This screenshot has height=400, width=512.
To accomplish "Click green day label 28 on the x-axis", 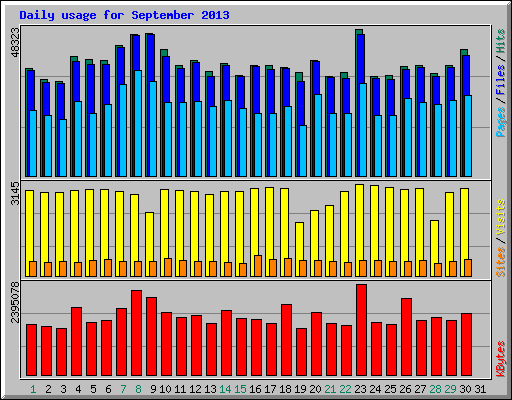I will point(435,389).
